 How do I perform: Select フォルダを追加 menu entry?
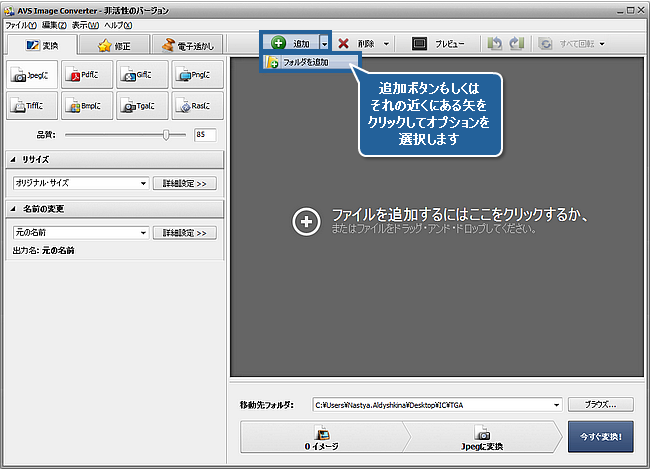pyautogui.click(x=310, y=62)
